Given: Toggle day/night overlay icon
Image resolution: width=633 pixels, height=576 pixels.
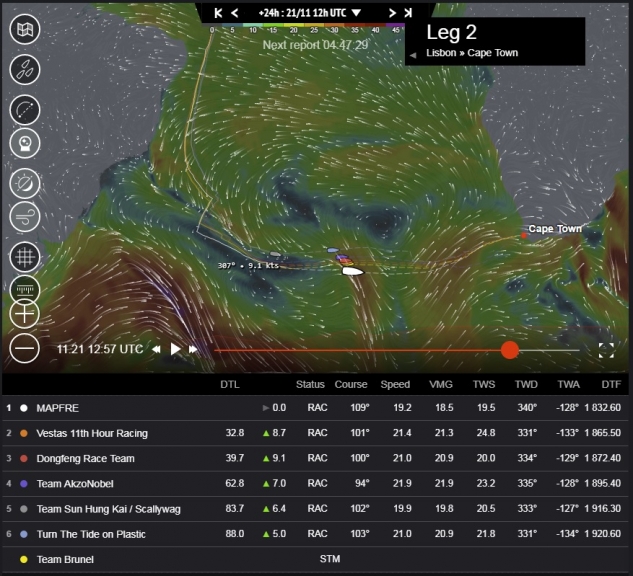Looking at the screenshot, I should (25, 184).
